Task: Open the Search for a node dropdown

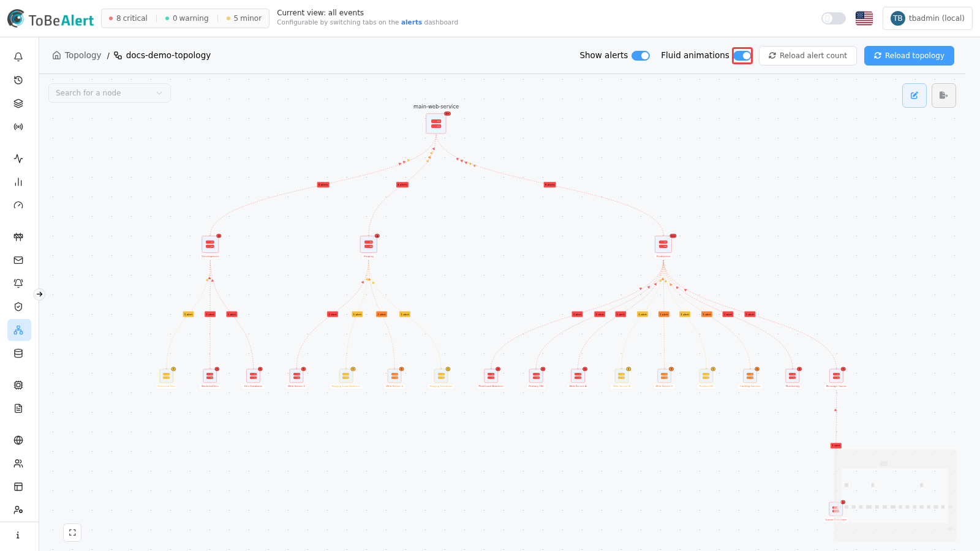Action: [110, 93]
